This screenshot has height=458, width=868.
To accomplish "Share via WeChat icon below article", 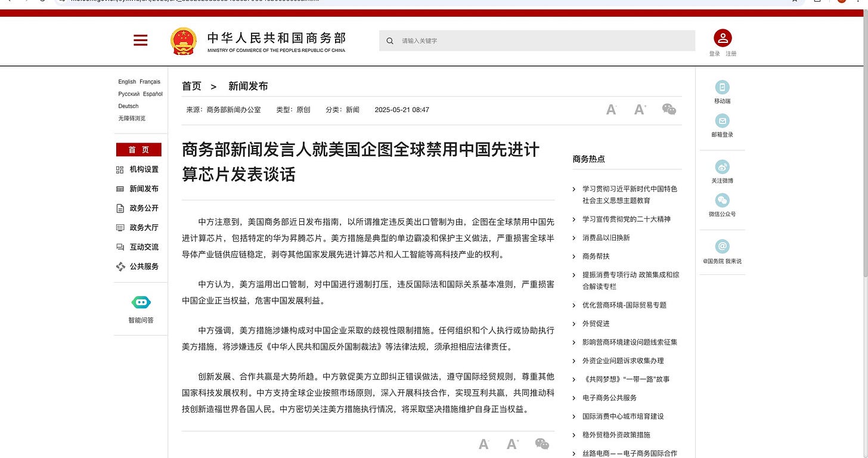I will point(542,444).
